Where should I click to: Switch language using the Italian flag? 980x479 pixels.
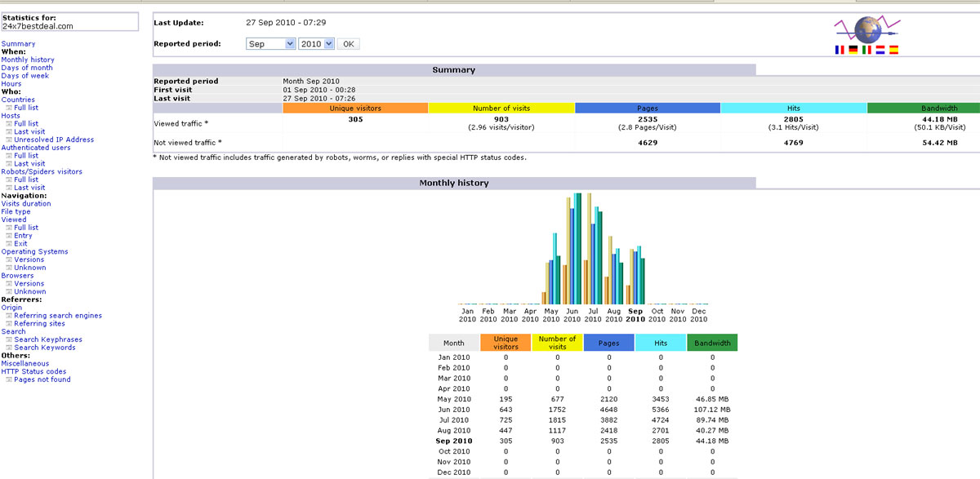[866, 50]
